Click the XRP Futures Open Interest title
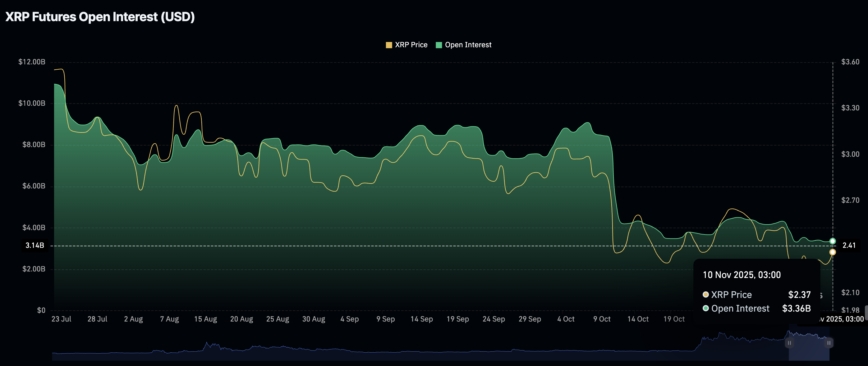This screenshot has width=868, height=366. [100, 17]
